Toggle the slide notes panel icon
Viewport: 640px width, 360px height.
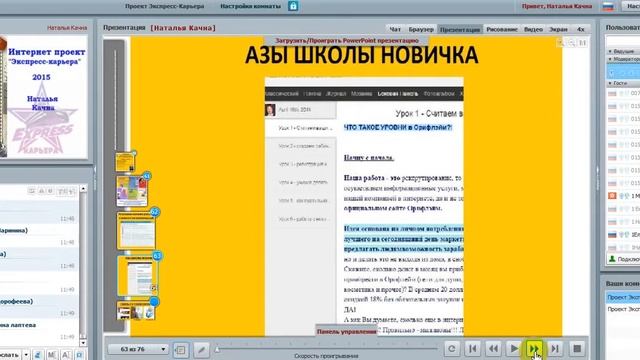pos(180,349)
